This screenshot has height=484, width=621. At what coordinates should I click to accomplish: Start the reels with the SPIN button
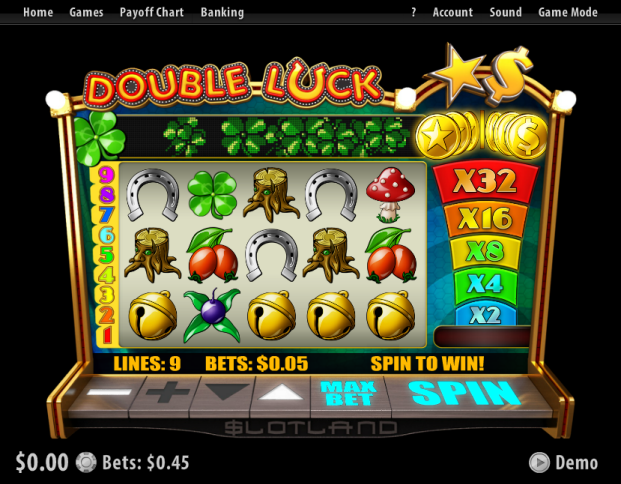tap(465, 393)
